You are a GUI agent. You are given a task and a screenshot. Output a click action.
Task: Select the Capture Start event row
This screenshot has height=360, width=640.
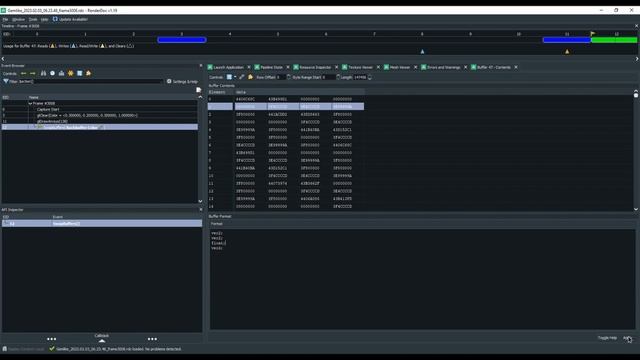click(x=100, y=109)
